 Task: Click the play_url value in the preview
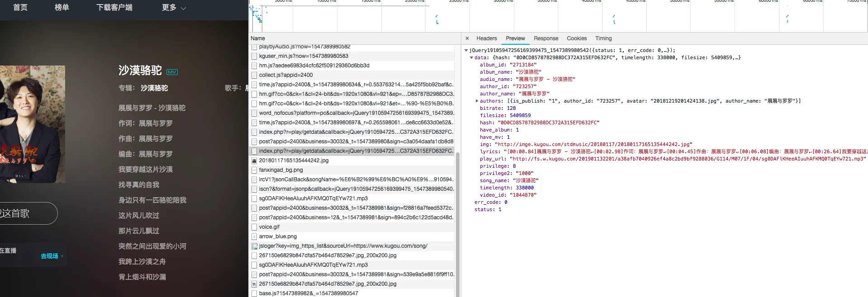coord(688,159)
